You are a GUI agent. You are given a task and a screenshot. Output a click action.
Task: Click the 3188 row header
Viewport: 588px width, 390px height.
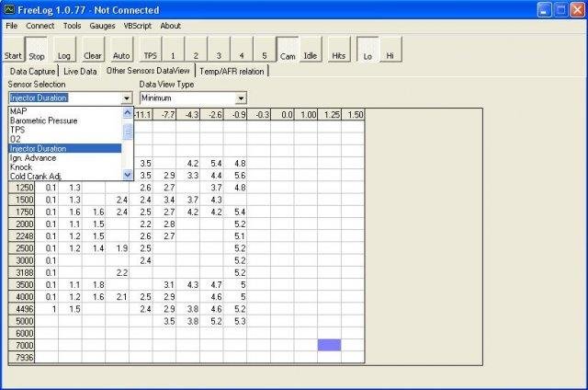click(x=22, y=272)
